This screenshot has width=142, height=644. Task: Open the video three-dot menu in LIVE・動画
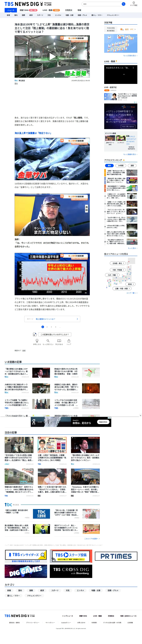(x=133, y=68)
